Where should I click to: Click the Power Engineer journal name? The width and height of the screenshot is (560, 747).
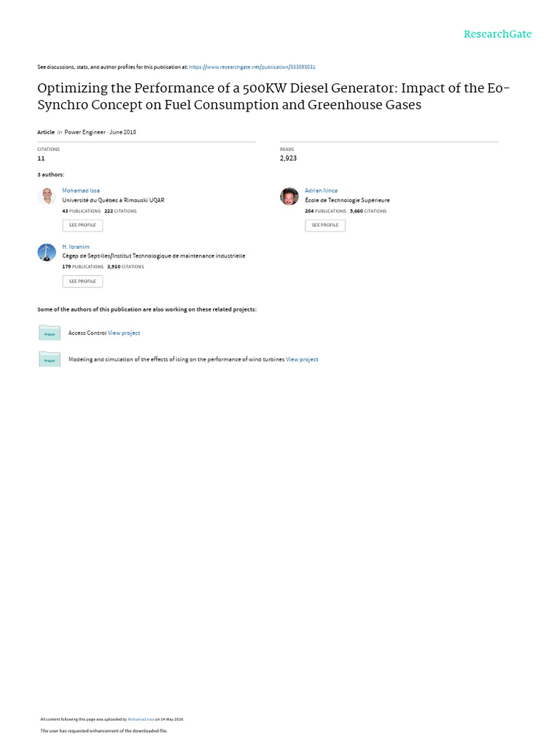tap(85, 133)
